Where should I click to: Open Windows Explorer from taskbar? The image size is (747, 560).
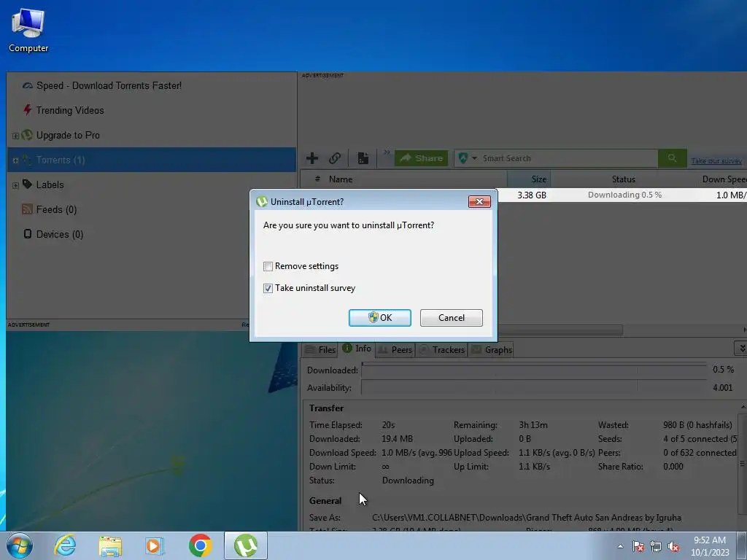tap(110, 545)
